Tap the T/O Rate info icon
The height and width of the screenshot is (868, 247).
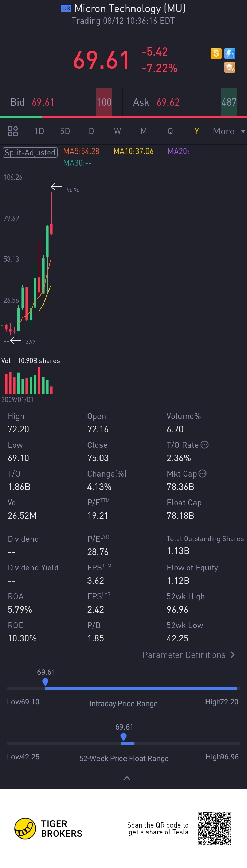[x=204, y=445]
